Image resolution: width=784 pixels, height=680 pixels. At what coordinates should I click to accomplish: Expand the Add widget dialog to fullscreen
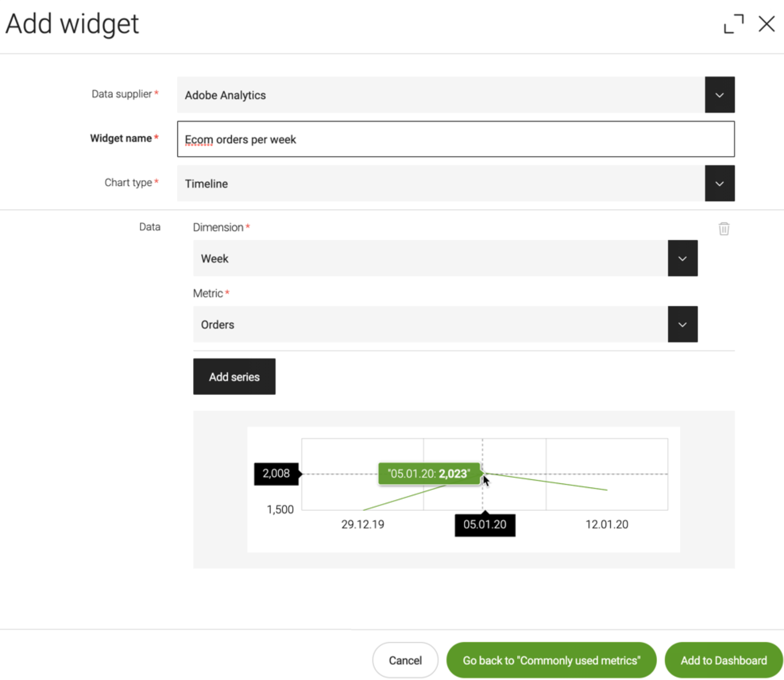click(734, 24)
